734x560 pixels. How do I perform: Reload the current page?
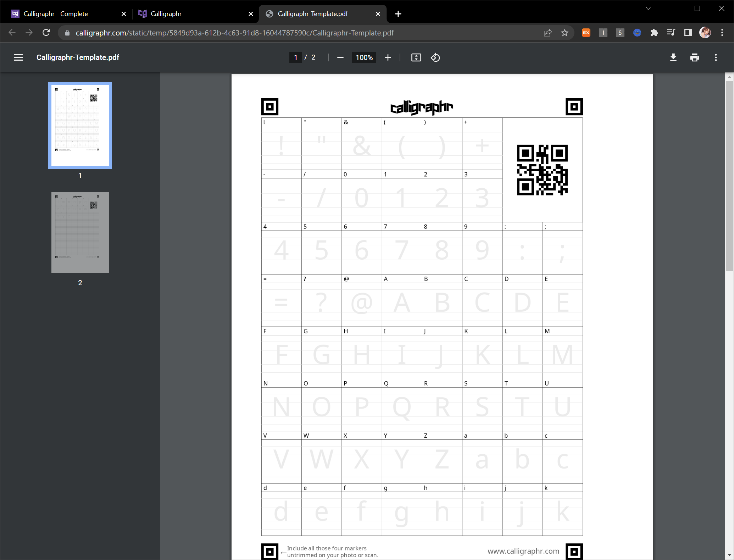pos(46,33)
